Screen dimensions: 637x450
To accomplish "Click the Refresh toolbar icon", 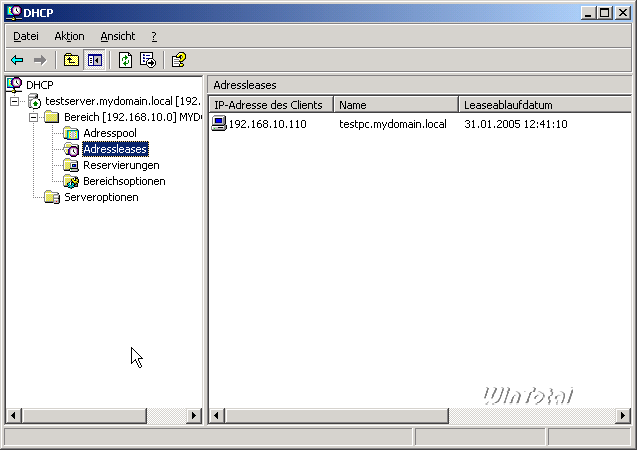I will click(x=126, y=61).
